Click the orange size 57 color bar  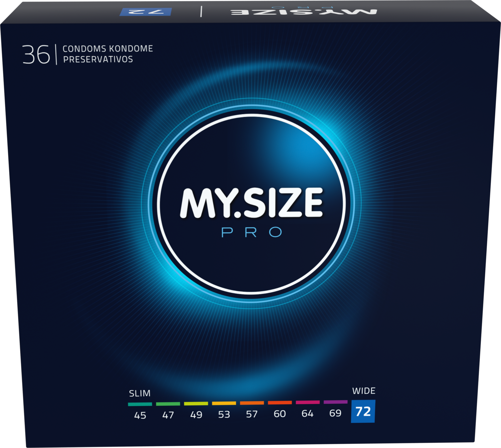[252, 403]
